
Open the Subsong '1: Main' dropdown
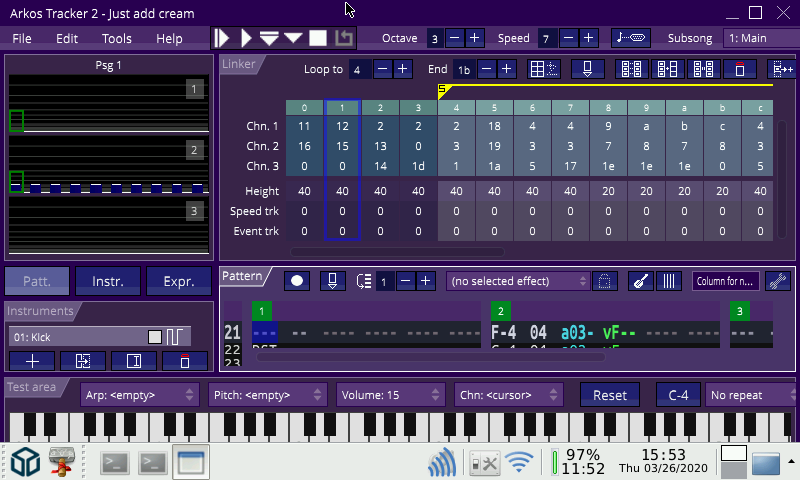point(760,38)
